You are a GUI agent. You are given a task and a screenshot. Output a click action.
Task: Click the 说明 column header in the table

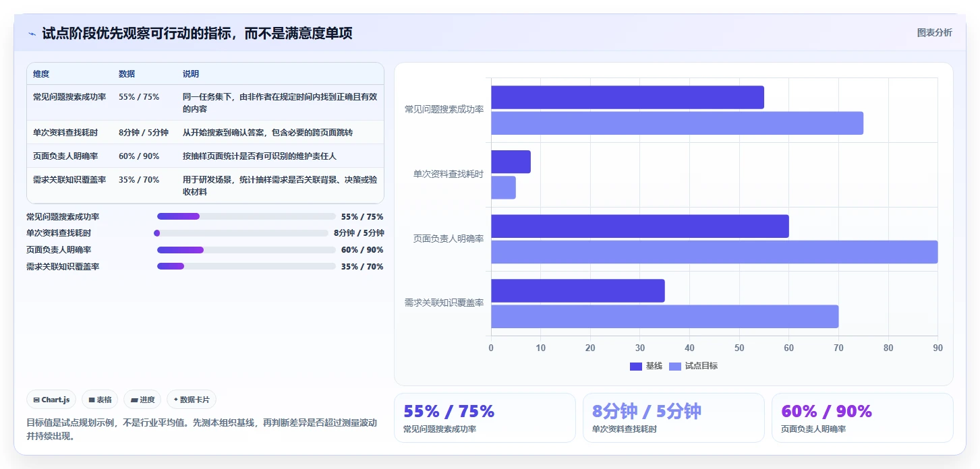point(191,74)
